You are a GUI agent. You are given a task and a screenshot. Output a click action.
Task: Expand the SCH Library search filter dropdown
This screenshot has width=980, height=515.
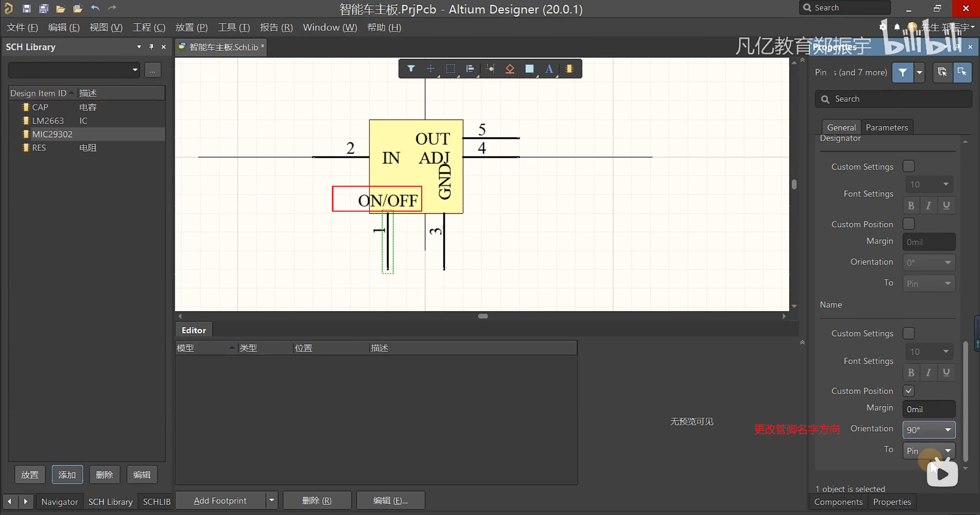[135, 70]
